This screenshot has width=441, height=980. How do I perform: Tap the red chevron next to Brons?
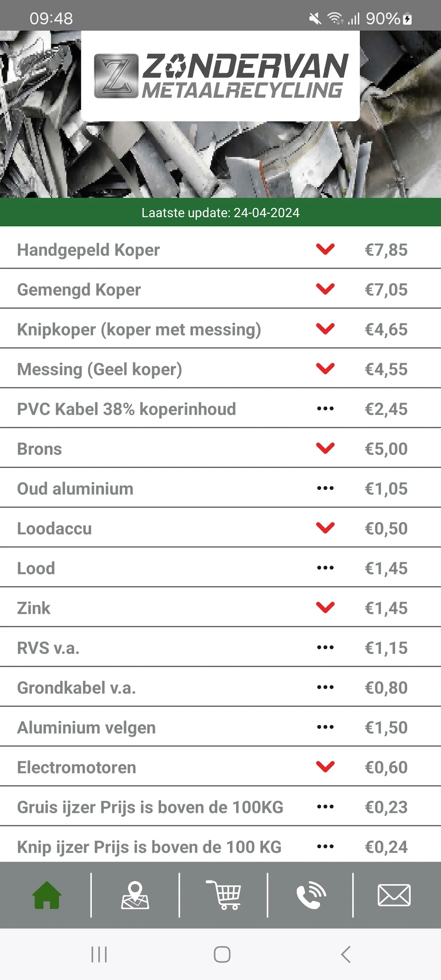coord(325,448)
